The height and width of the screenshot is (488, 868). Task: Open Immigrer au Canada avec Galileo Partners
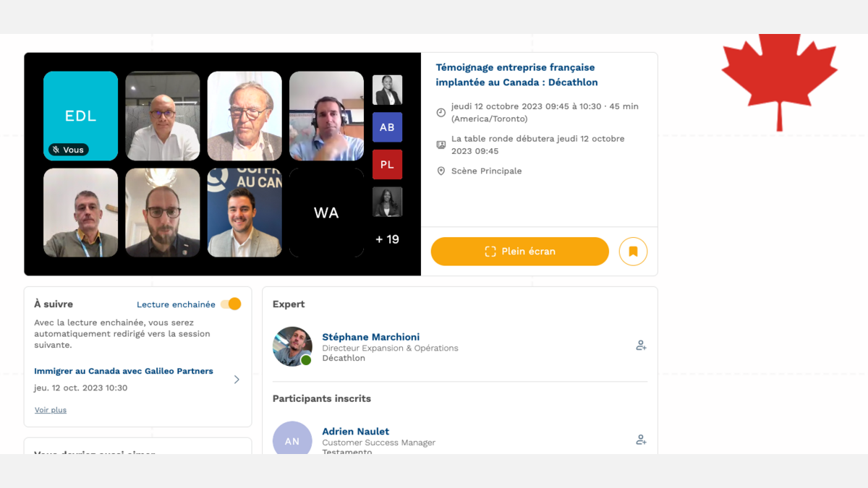[x=124, y=371]
